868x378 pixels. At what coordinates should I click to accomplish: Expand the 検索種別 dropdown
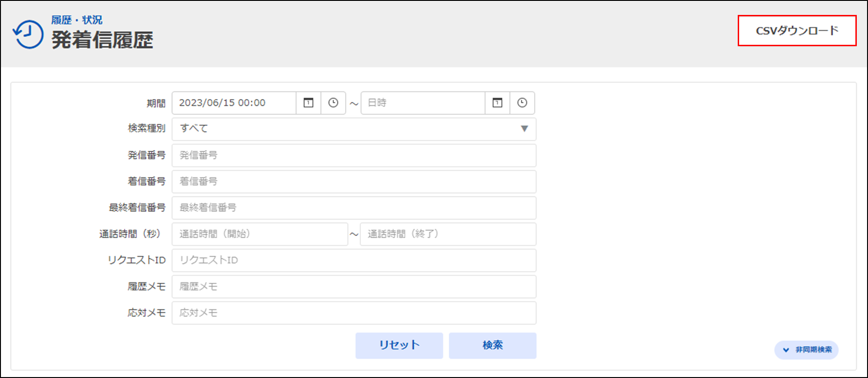tap(353, 129)
